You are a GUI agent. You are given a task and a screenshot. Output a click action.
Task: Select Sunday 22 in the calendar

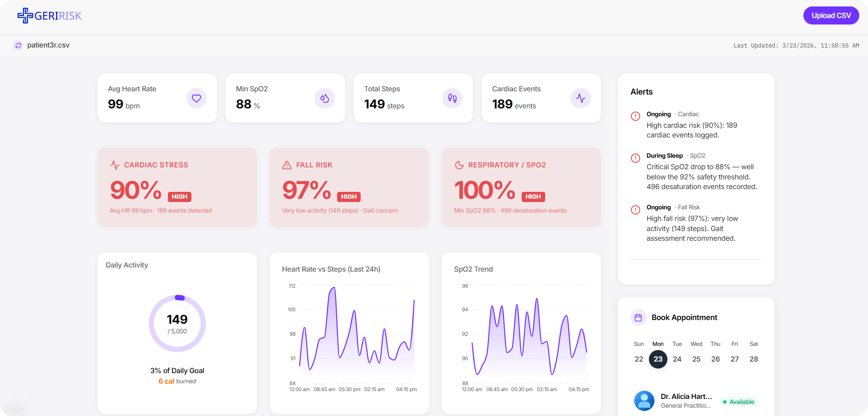tap(639, 359)
